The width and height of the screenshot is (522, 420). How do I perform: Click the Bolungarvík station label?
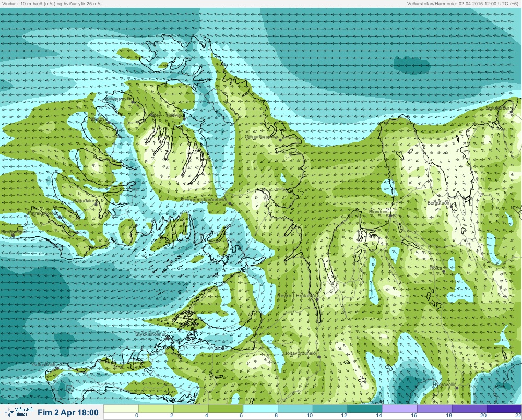[x=118, y=99]
